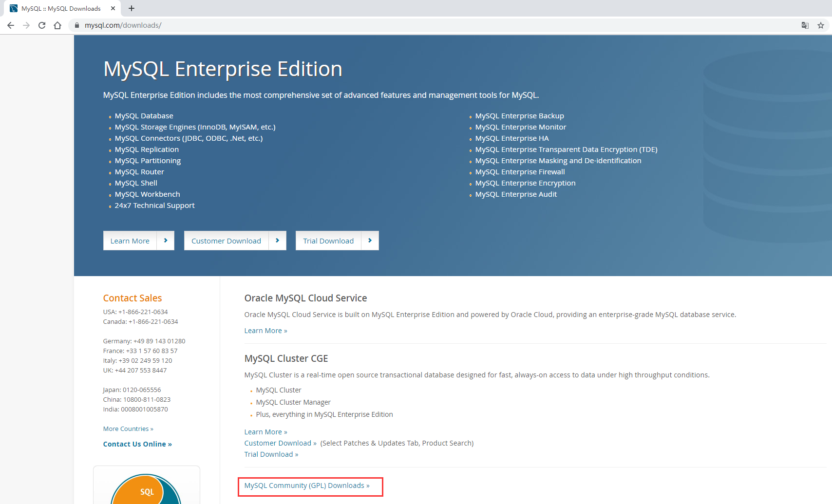Open Learn More under Oracle MySQL Cloud Service
Screen dimensions: 832x504
point(266,331)
